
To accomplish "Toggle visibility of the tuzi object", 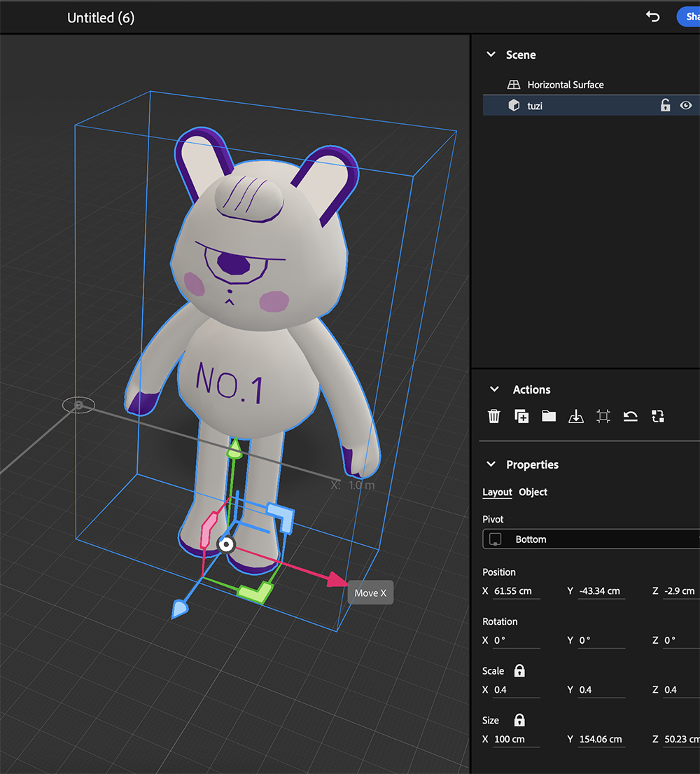I will 685,105.
